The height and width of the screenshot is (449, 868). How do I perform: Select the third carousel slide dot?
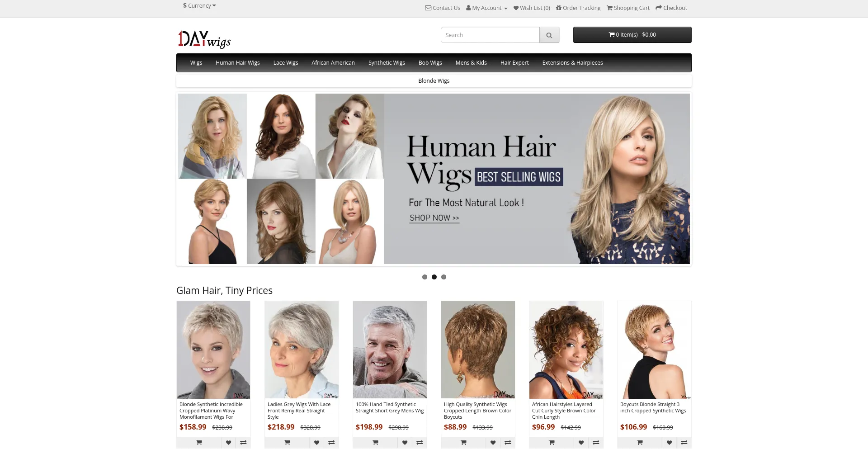point(443,277)
